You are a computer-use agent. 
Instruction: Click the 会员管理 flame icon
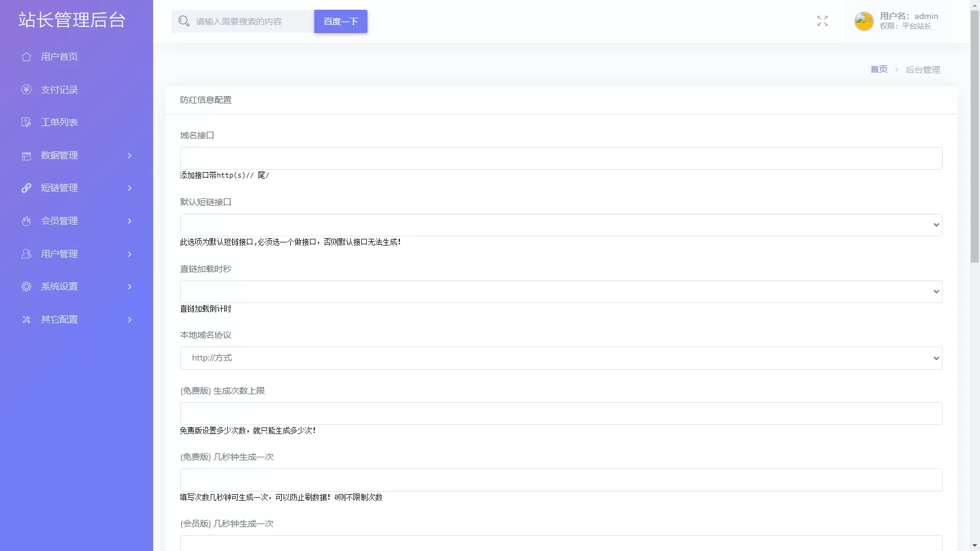tap(26, 221)
